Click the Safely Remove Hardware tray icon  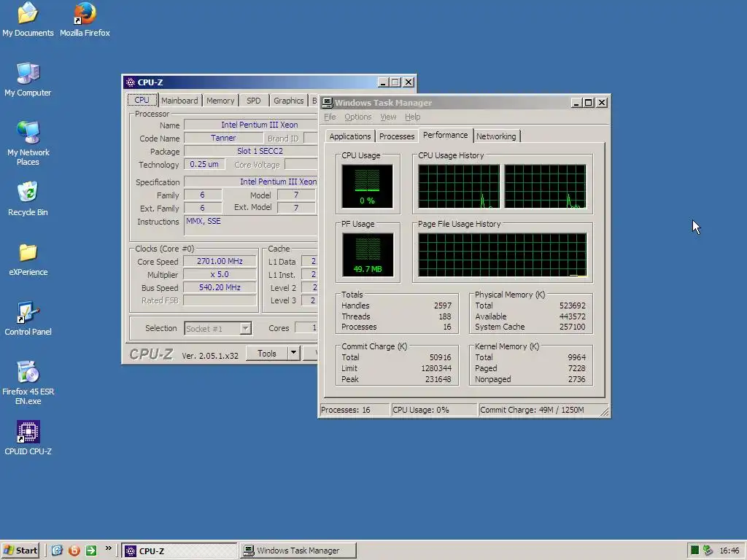708,551
